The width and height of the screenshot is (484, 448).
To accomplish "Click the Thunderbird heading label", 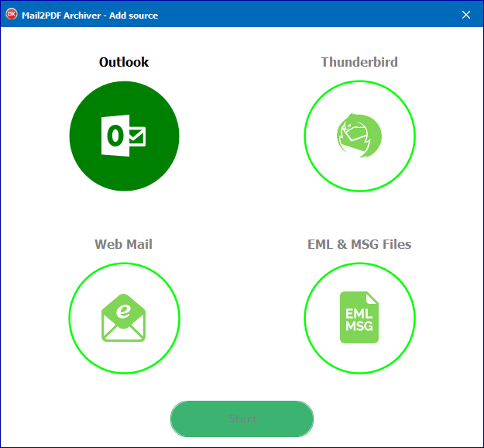I will point(359,62).
